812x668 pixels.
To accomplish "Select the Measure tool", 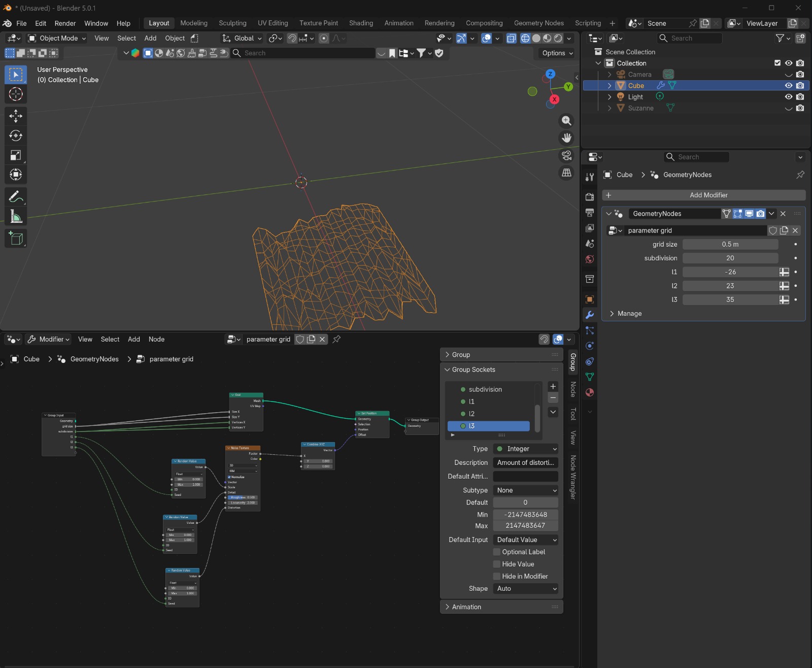I will [x=16, y=217].
